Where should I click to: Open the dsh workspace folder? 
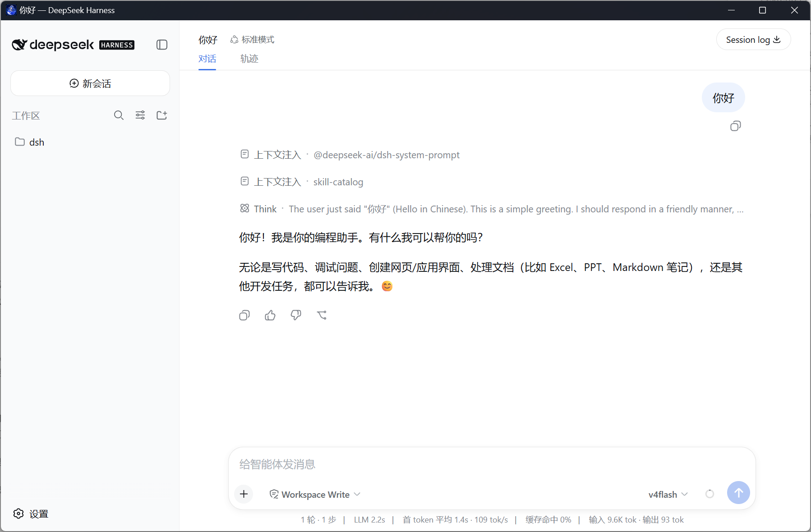(x=30, y=142)
